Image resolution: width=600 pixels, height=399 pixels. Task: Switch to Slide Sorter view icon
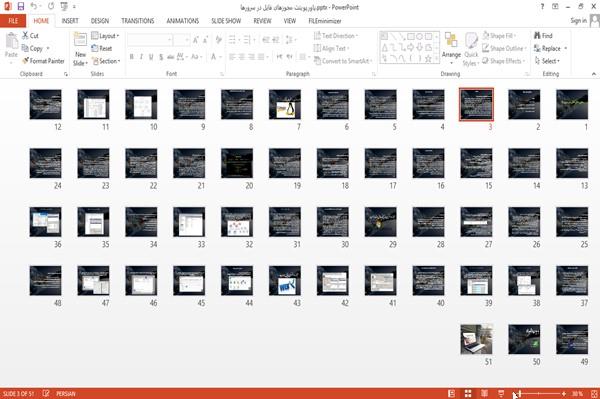[468, 394]
